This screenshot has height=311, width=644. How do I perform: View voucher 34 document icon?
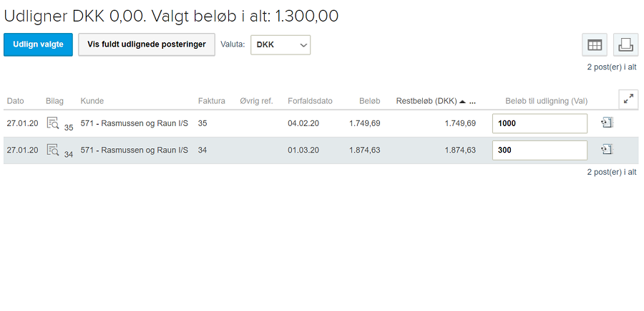pyautogui.click(x=53, y=150)
